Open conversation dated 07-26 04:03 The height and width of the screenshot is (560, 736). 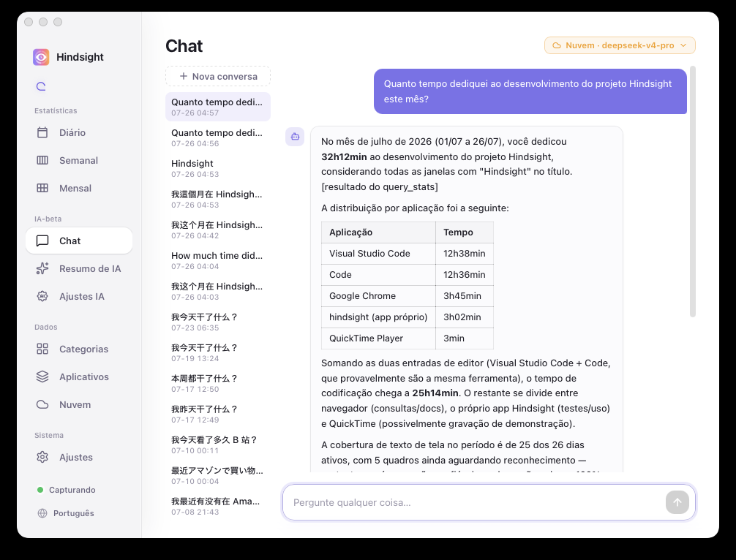click(x=218, y=291)
